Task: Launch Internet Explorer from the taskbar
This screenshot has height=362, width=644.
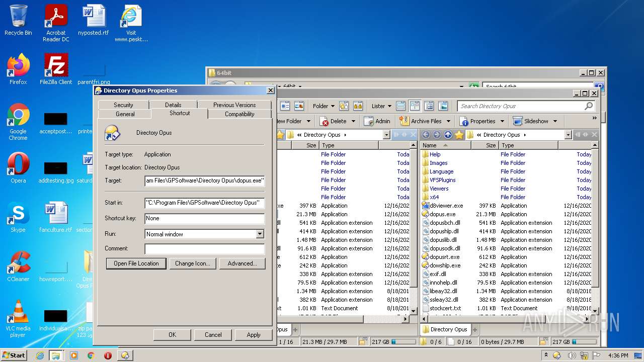Action: coord(40,355)
